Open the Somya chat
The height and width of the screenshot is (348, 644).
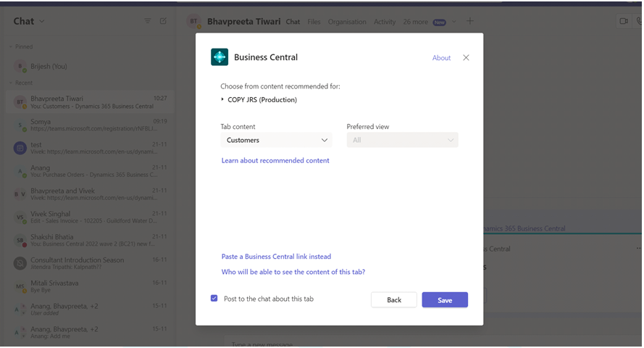click(91, 125)
